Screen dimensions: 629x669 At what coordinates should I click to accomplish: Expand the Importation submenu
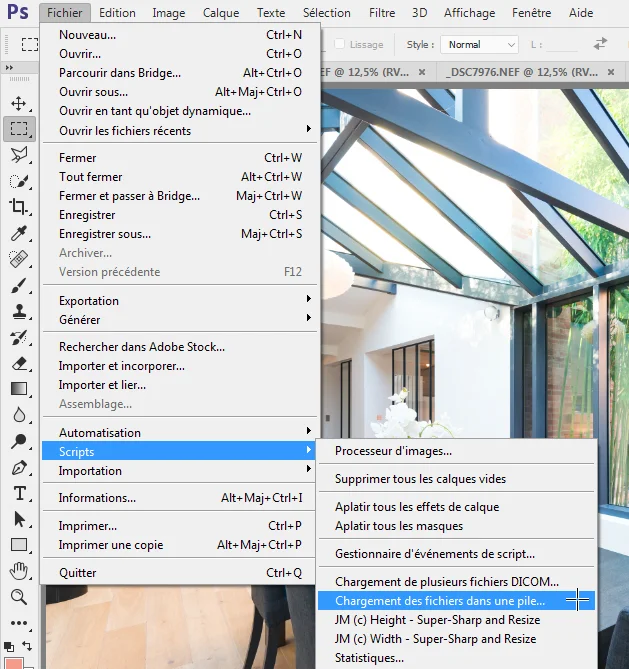pyautogui.click(x=179, y=471)
